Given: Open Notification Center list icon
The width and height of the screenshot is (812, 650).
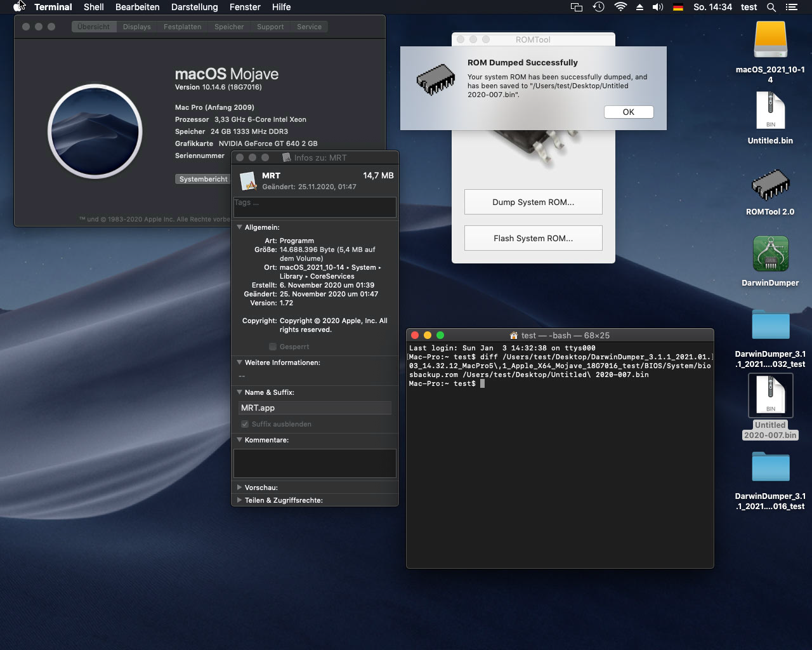Looking at the screenshot, I should [791, 7].
